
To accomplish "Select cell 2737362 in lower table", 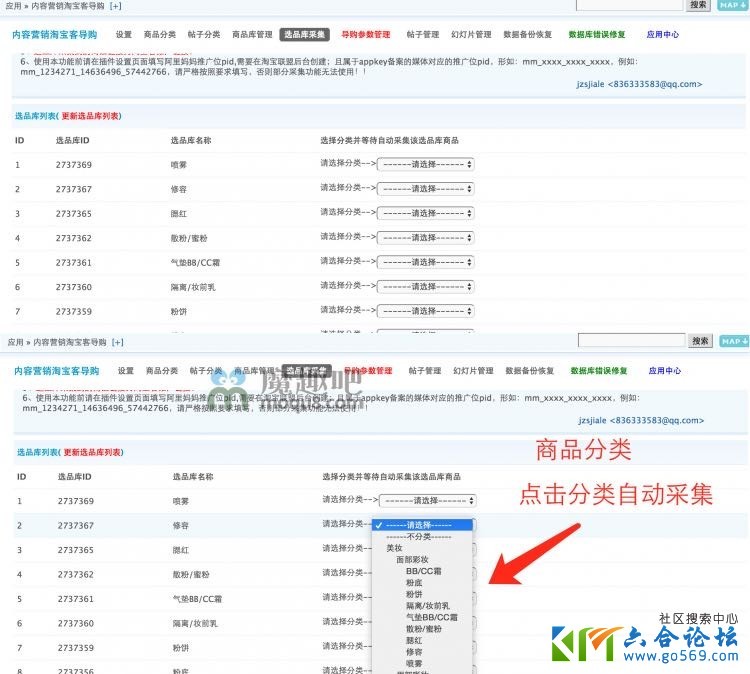I will click(76, 575).
